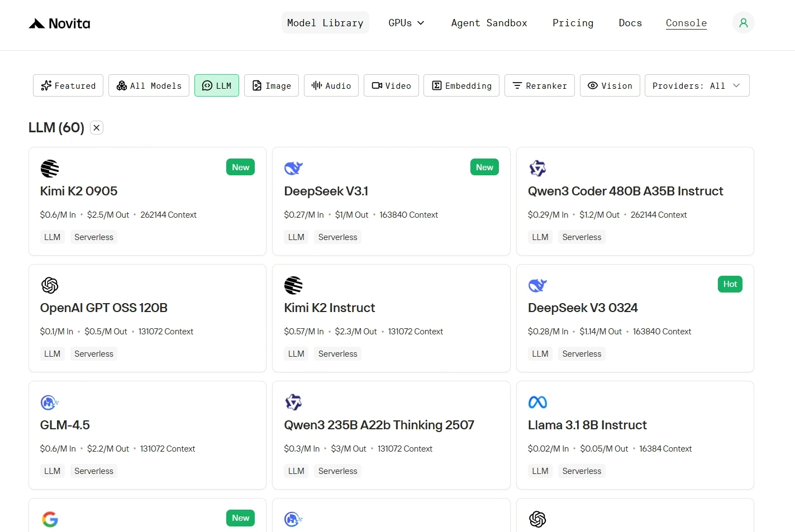Image resolution: width=795 pixels, height=532 pixels.
Task: Click the '$0.57/M In' price on Kimi K2 Instruct
Action: point(304,332)
